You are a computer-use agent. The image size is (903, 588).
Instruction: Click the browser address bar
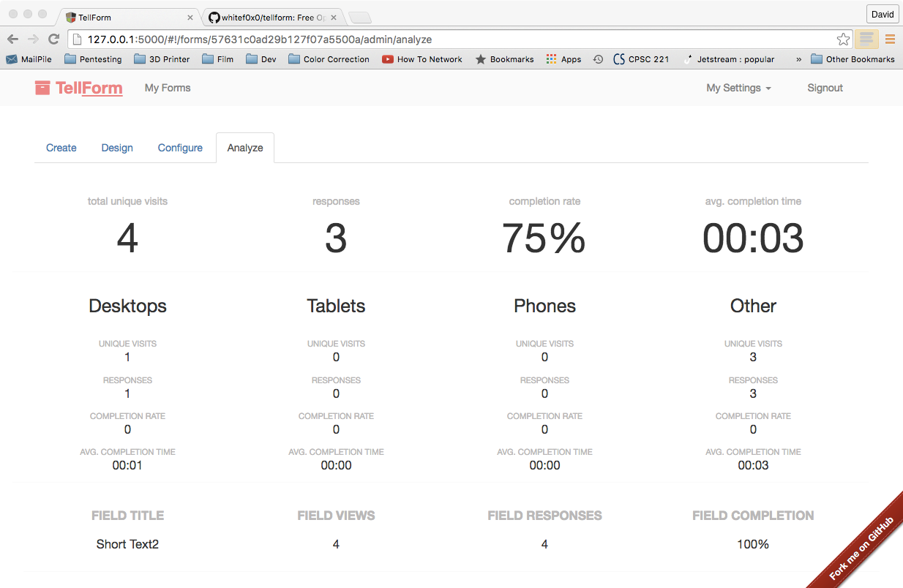click(454, 39)
